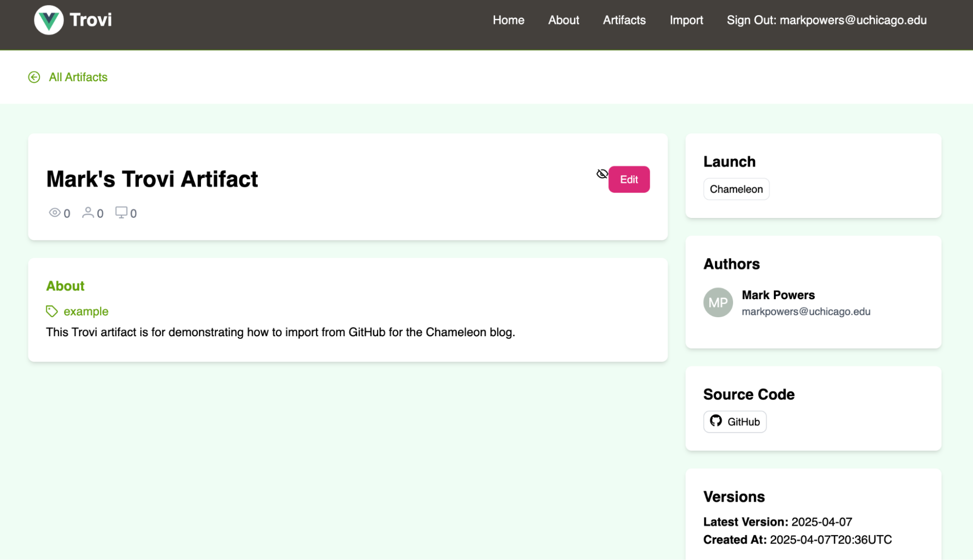
Task: Click the Trovi logo icon
Action: coord(49,20)
